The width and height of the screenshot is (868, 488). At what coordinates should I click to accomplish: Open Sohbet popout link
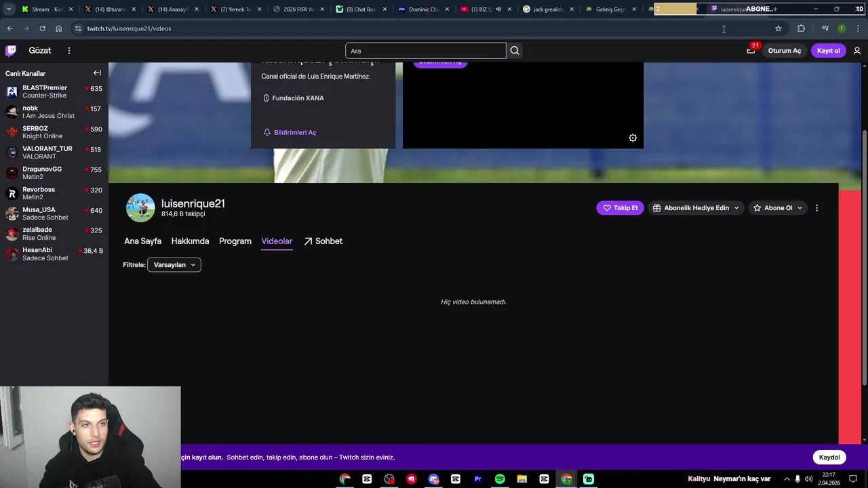pyautogui.click(x=323, y=241)
